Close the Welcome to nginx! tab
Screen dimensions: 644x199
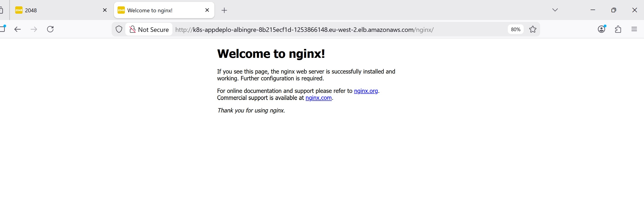(x=207, y=10)
